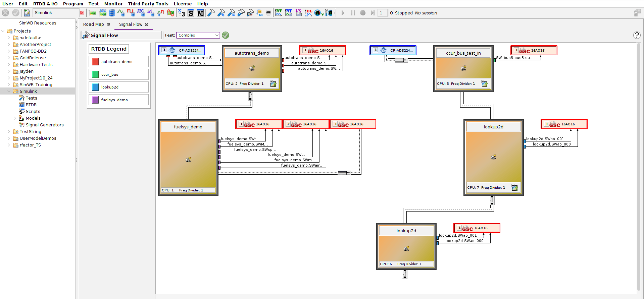Image resolution: width=644 pixels, height=299 pixels.
Task: Click the hammer with IC label icon
Action: (231, 13)
